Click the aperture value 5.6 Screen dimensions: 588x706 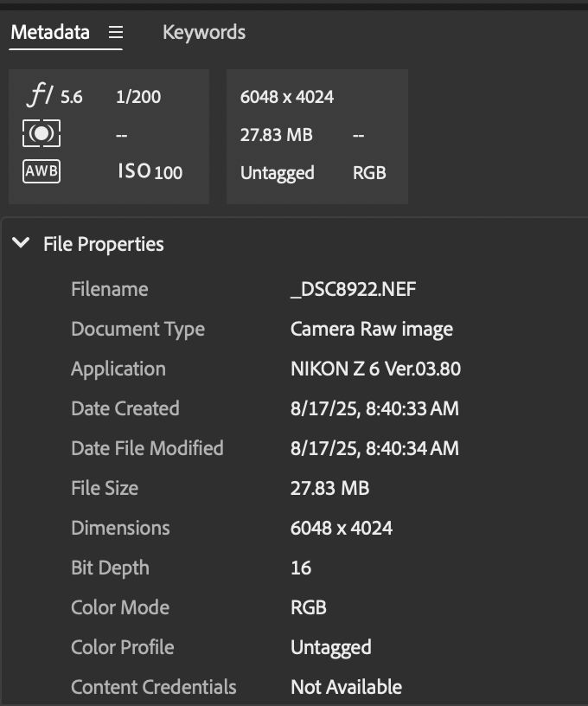[x=72, y=97]
